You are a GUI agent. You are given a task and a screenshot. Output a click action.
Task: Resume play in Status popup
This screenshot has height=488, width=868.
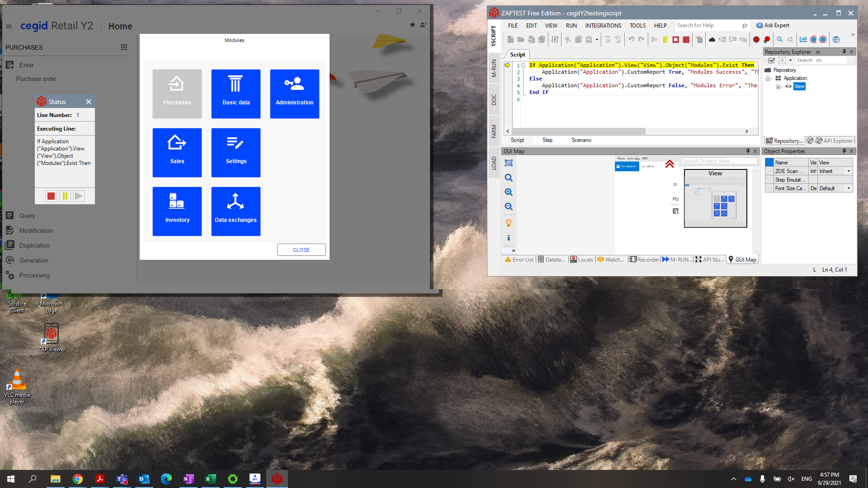pyautogui.click(x=79, y=196)
